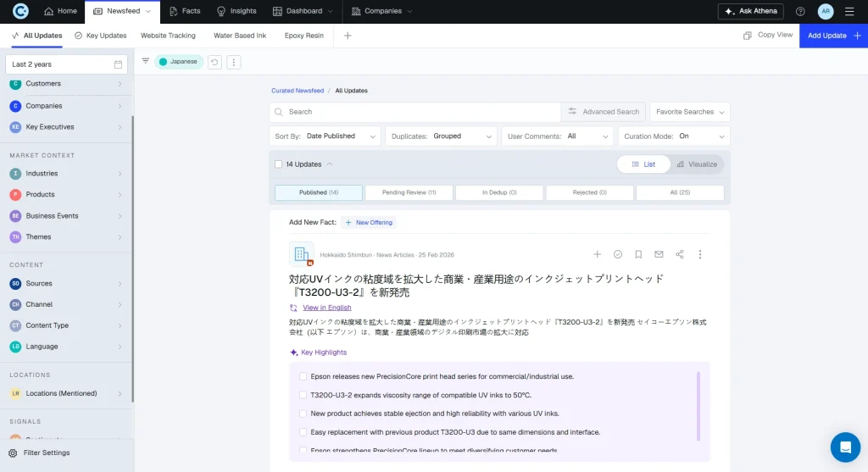
Task: Open the help question mark icon
Action: point(800,12)
